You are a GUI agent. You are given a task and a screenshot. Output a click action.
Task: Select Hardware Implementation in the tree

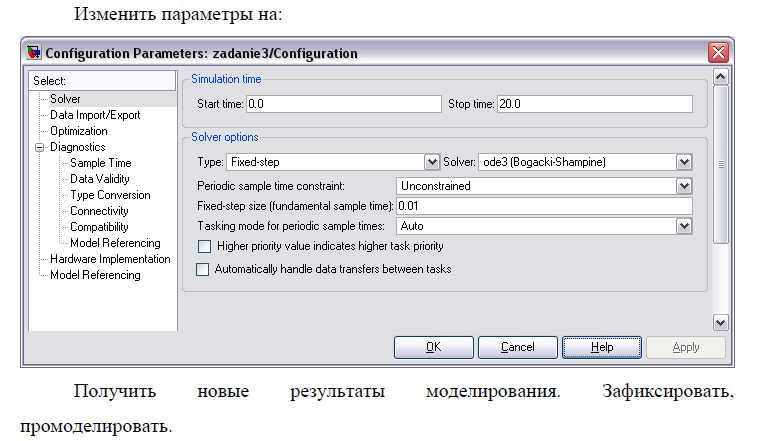click(x=110, y=259)
